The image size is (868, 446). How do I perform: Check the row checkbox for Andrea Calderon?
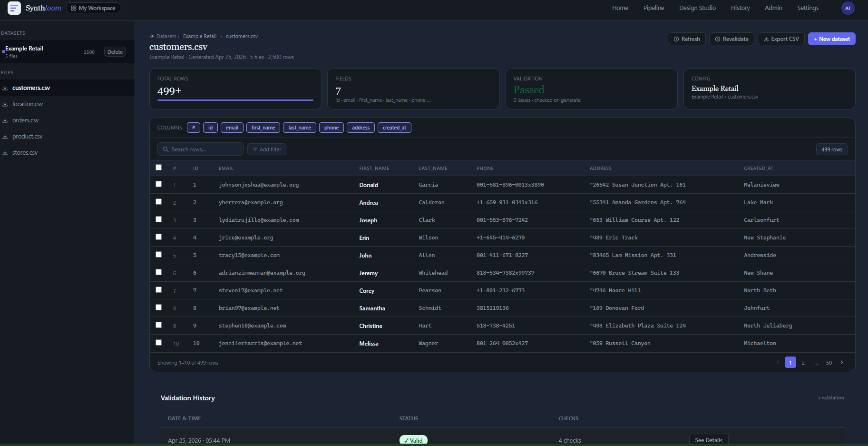tap(159, 202)
